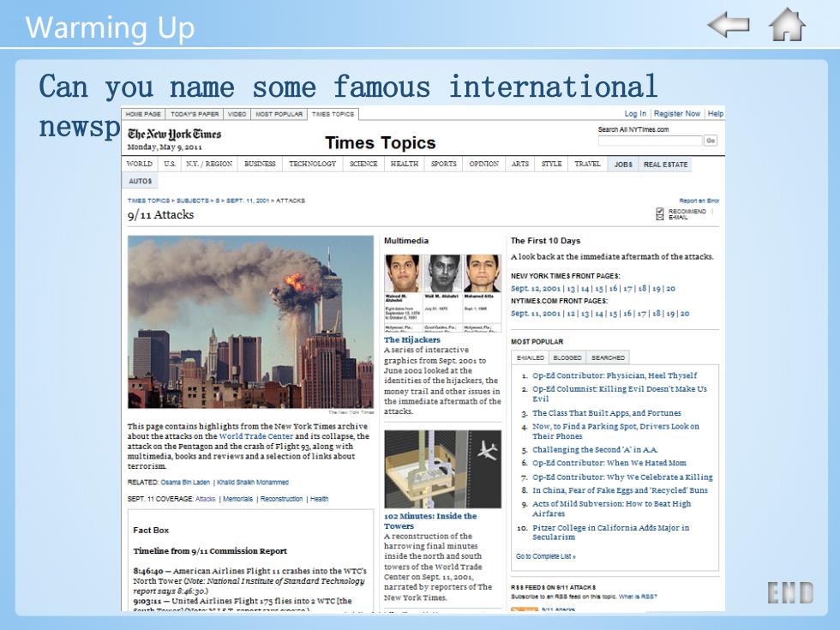The image size is (840, 630).
Task: Click the TIMES TOPICS breadcrumb link
Action: click(148, 201)
